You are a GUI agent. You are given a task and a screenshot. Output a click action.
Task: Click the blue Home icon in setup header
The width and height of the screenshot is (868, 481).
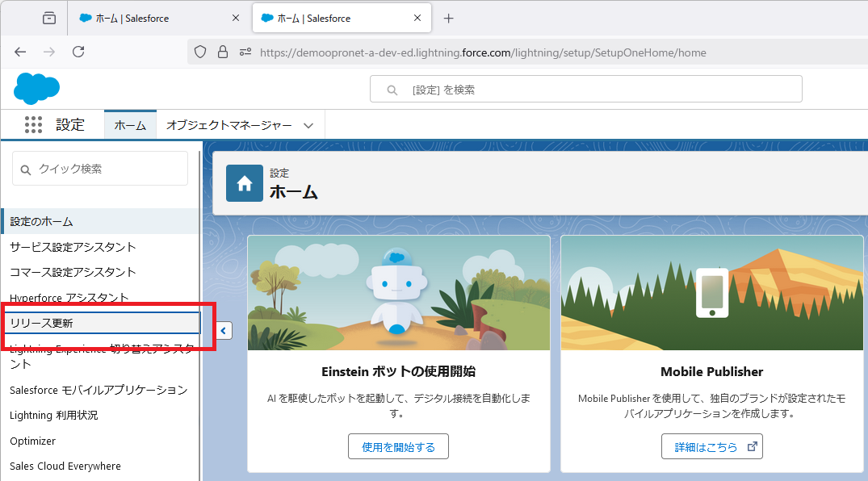tap(244, 183)
